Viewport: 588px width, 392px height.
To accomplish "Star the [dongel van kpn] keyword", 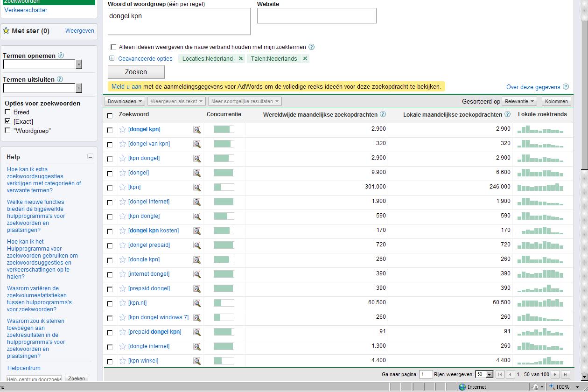I will [123, 144].
